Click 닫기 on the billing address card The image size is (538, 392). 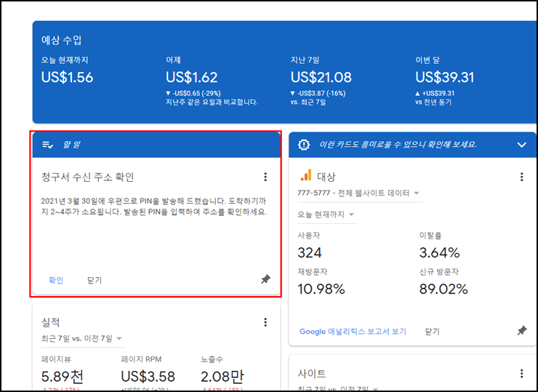click(x=95, y=280)
